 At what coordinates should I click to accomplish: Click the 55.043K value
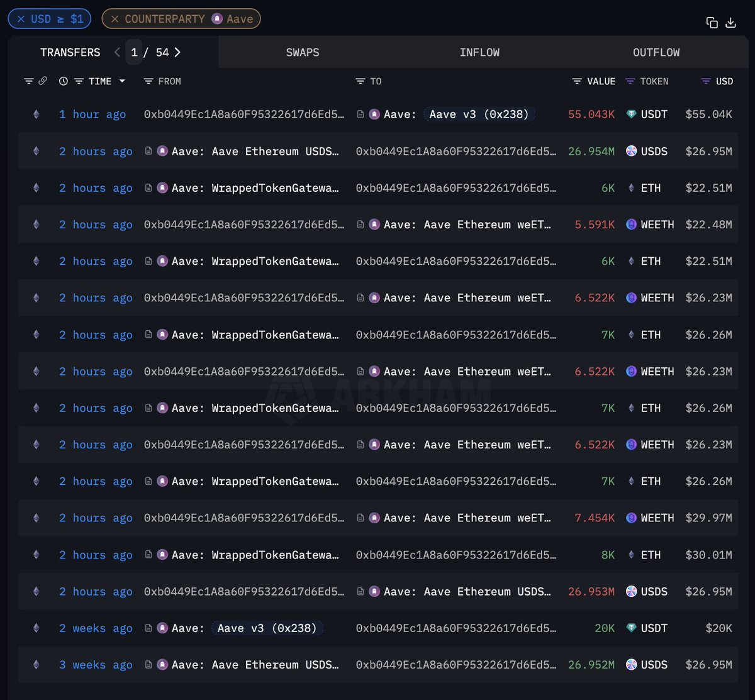(591, 114)
